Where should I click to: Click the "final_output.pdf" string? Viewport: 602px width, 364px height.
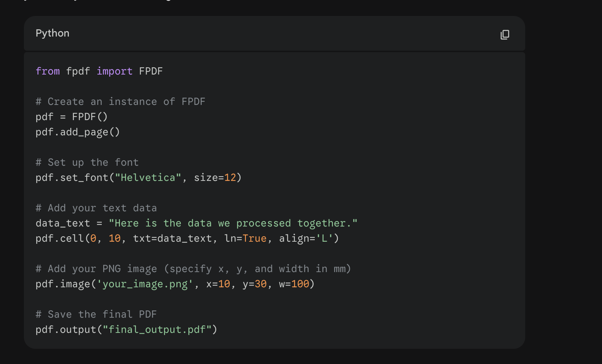pyautogui.click(x=157, y=330)
